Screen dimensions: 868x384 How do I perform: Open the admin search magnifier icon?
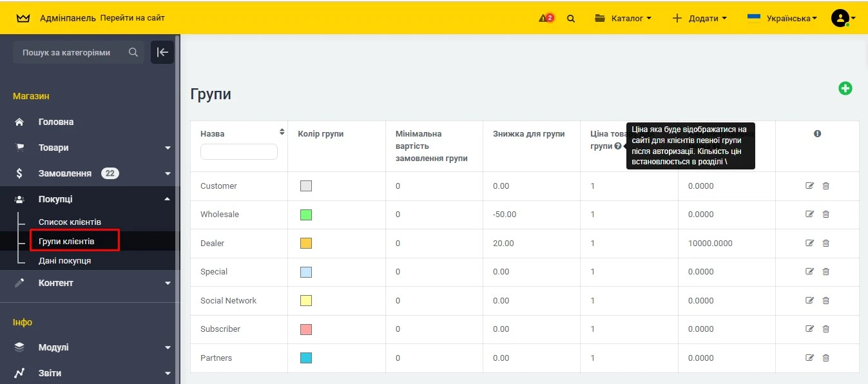(x=571, y=18)
